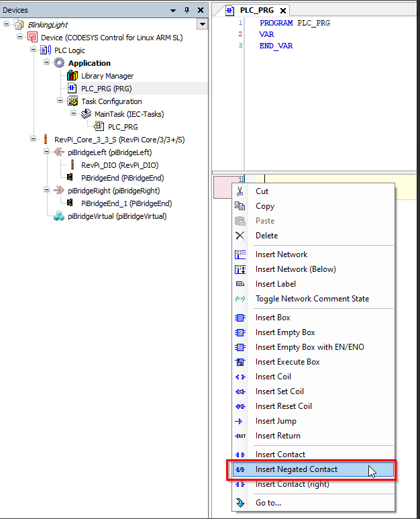The width and height of the screenshot is (420, 519).
Task: Collapse the PLC Logic tree node
Action: pos(33,50)
